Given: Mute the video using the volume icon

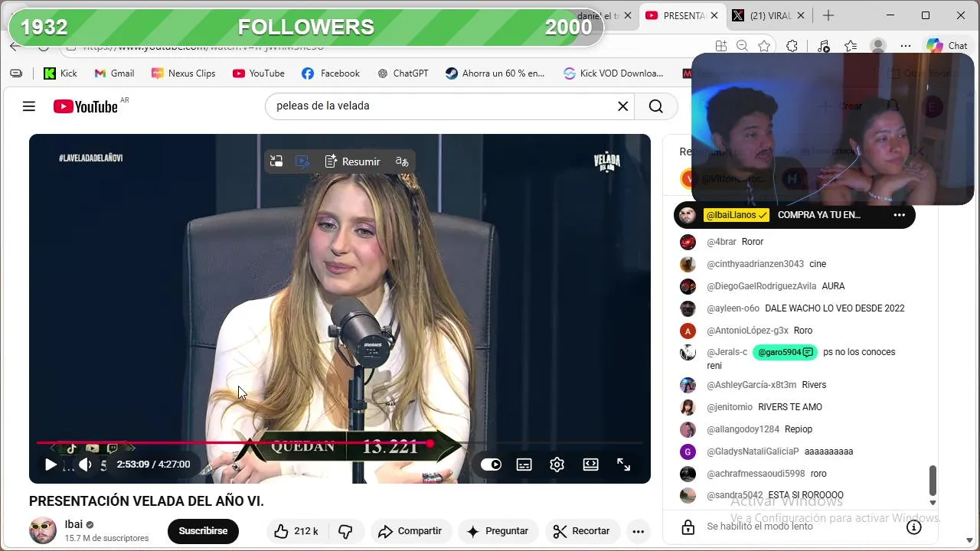Looking at the screenshot, I should [x=85, y=465].
